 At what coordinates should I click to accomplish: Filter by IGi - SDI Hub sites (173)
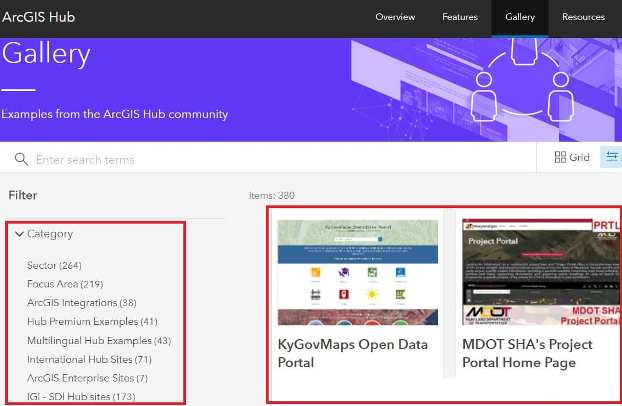81,396
